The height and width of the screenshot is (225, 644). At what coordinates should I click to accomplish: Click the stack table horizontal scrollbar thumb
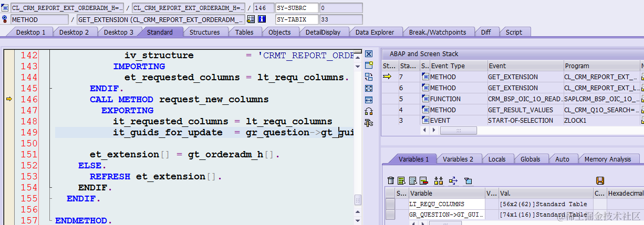click(x=458, y=130)
